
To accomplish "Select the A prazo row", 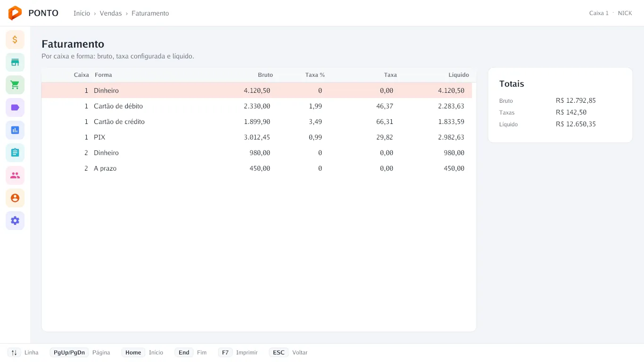I will 257,168.
